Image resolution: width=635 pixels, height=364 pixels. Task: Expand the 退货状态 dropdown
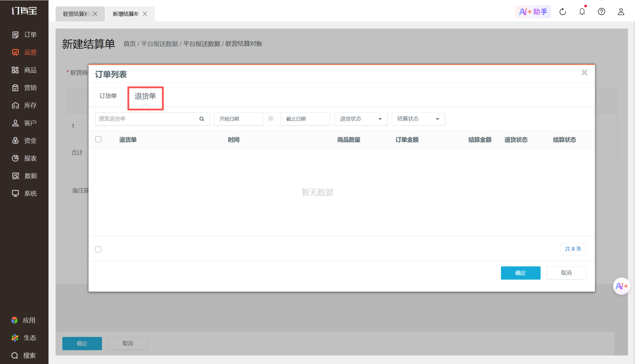361,119
